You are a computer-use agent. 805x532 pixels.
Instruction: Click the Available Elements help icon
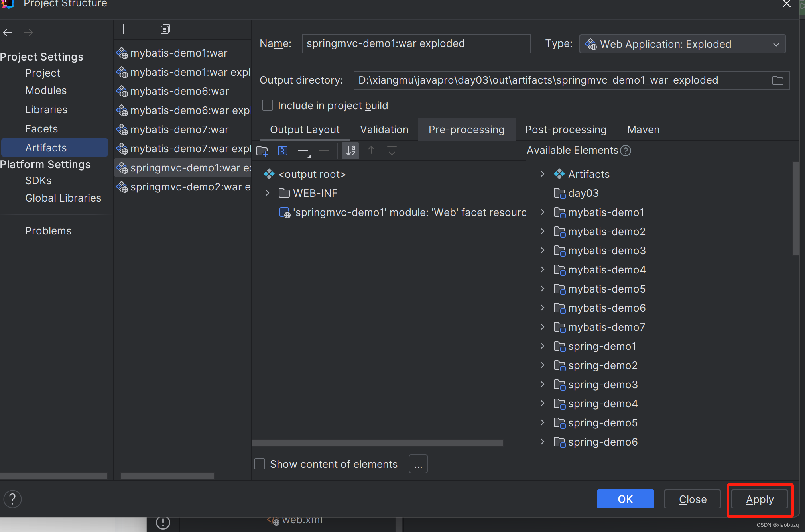pos(626,151)
